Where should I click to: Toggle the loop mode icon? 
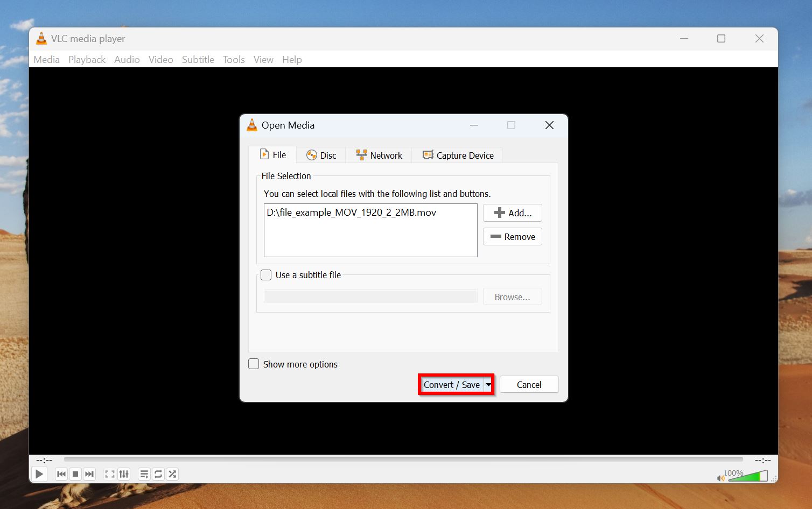point(158,474)
